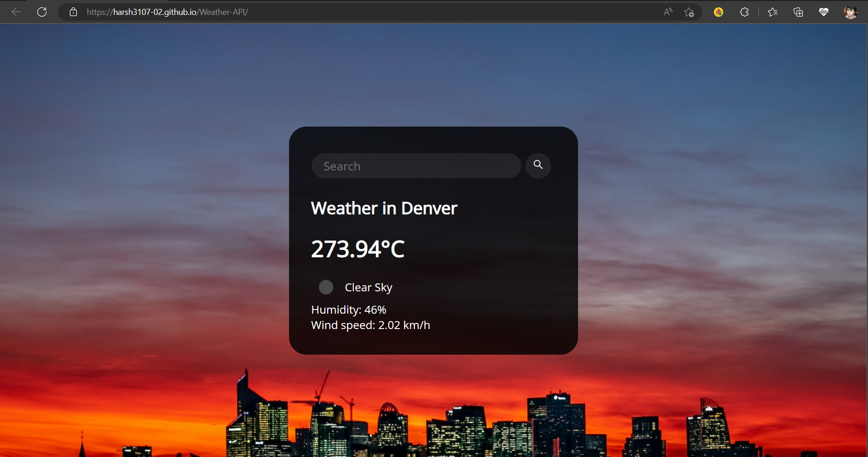Screen dimensions: 868x457
Task: Click the 'Weather in Denver' heading
Action: pyautogui.click(x=384, y=208)
